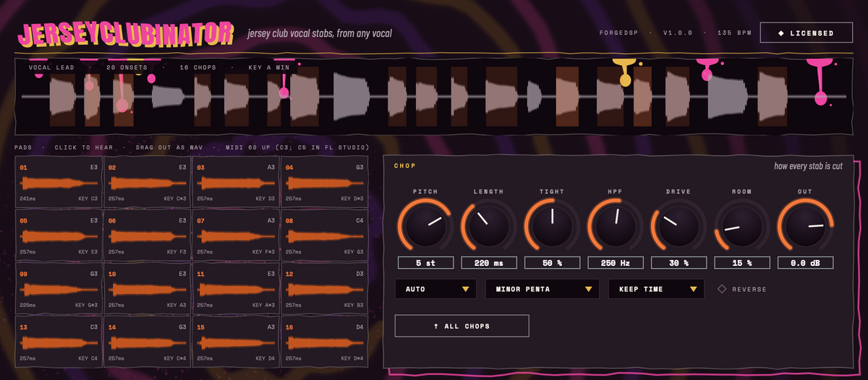Trigger pad 09 with KEY G#3
Screen dimensions: 868x380
(x=59, y=288)
